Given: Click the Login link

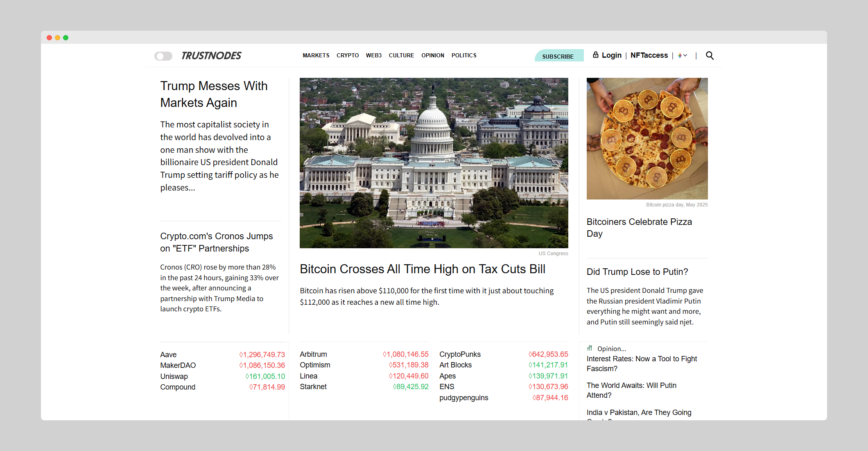Looking at the screenshot, I should click(612, 55).
